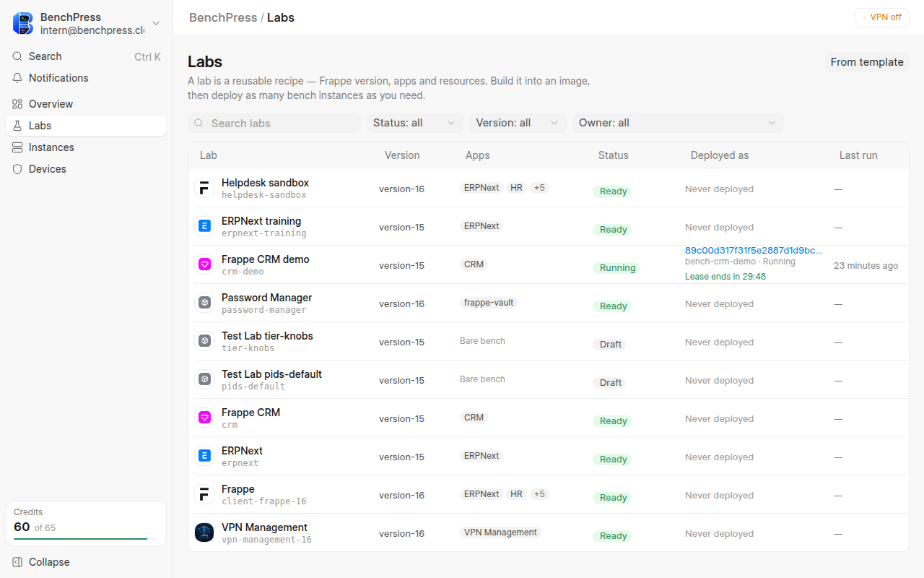
Task: Click the erpnext row's lab icon
Action: [x=204, y=457]
